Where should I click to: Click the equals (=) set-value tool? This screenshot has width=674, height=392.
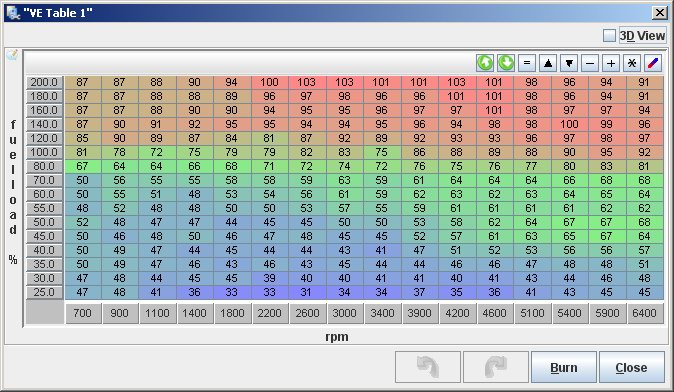coord(527,63)
